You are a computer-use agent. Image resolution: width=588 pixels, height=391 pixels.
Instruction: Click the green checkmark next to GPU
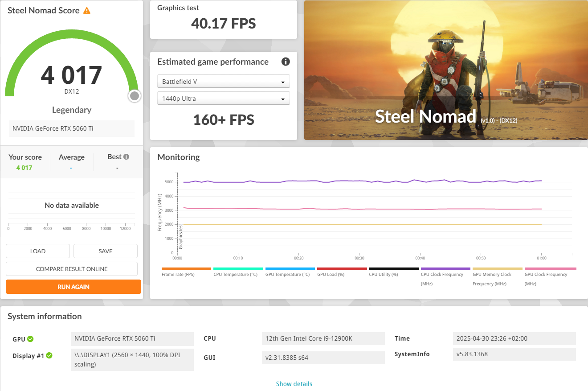30,339
